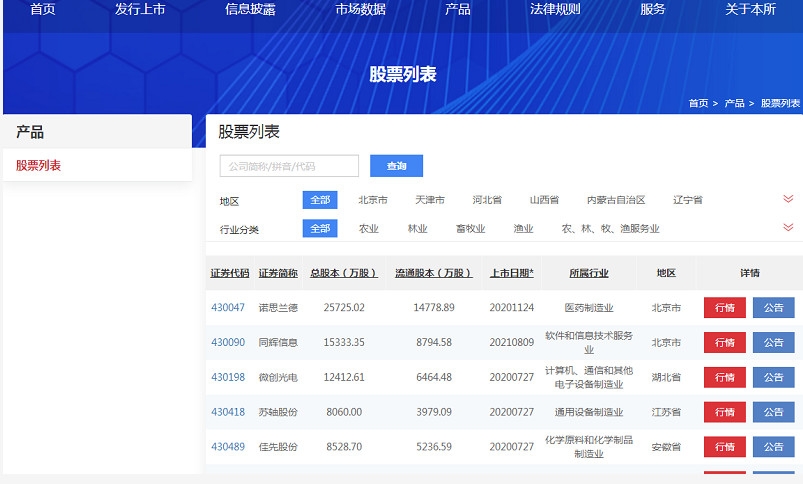803x484 pixels.
Task: Sort by 流通股本（万股） column header
Action: (434, 273)
